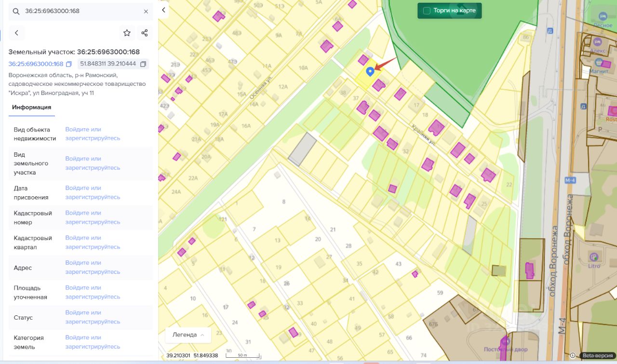Click the Постоялый двор place icon

tap(506, 342)
